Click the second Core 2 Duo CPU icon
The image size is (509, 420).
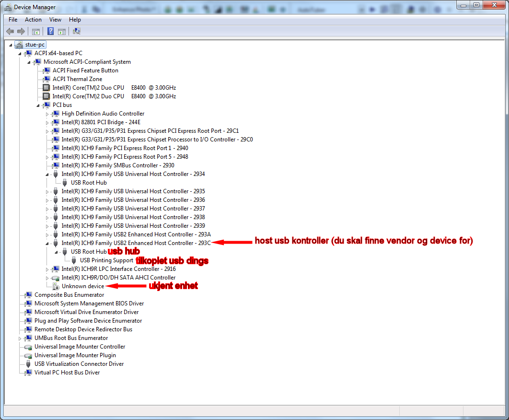[46, 96]
